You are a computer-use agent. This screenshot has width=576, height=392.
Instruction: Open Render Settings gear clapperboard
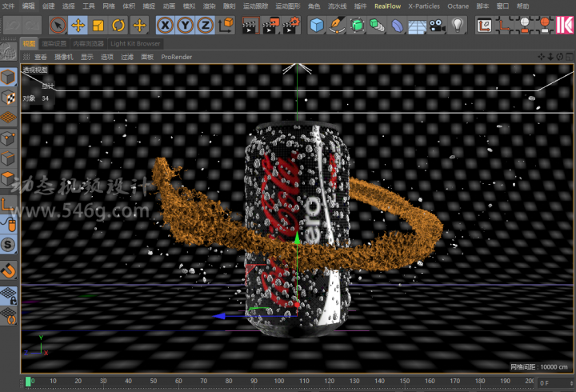pyautogui.click(x=292, y=26)
